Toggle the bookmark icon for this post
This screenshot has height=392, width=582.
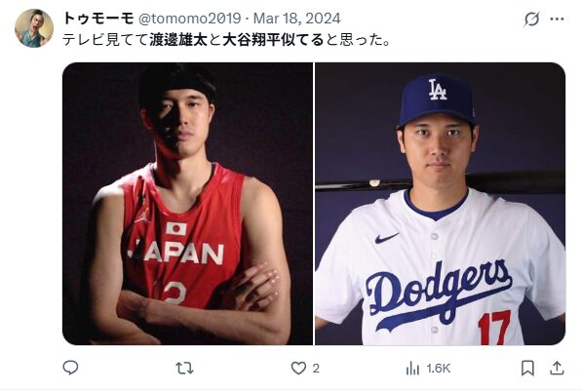[x=527, y=368]
